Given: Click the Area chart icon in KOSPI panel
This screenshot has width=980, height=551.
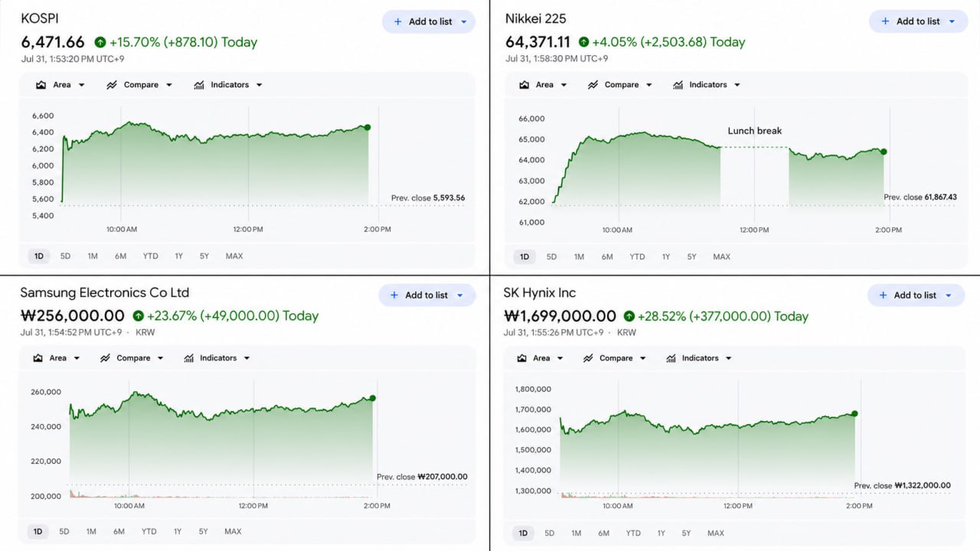Looking at the screenshot, I should (x=41, y=85).
